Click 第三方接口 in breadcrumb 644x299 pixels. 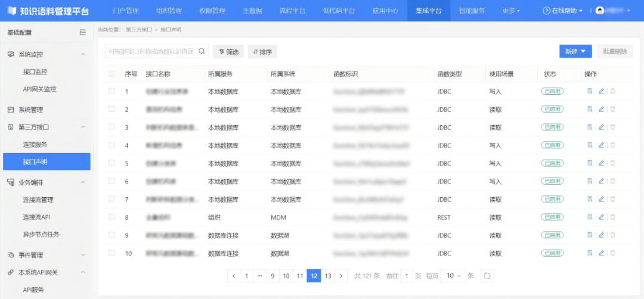point(139,30)
